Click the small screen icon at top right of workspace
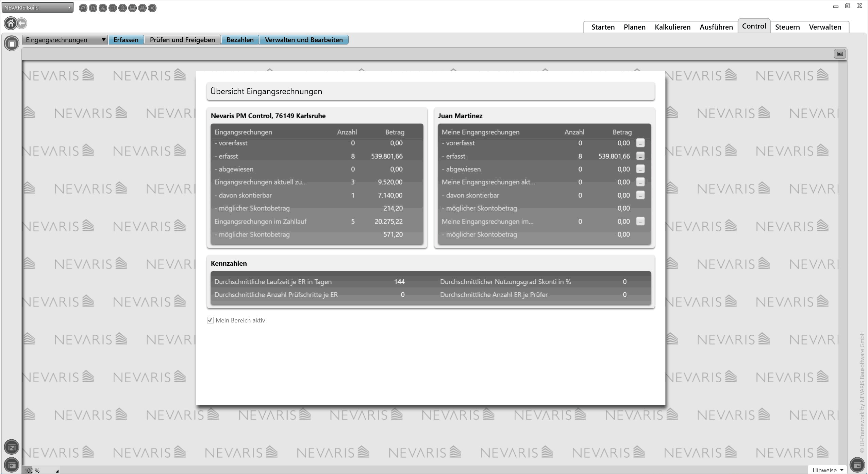 [840, 54]
